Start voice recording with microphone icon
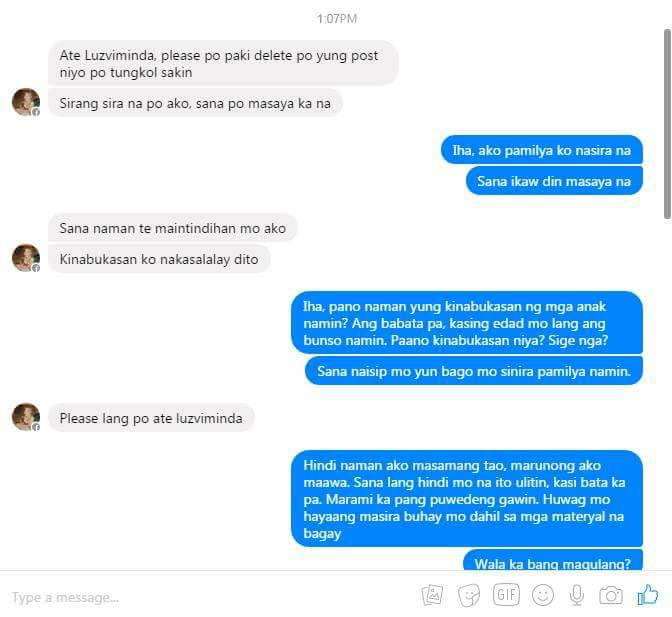This screenshot has width=672, height=617. click(577, 595)
